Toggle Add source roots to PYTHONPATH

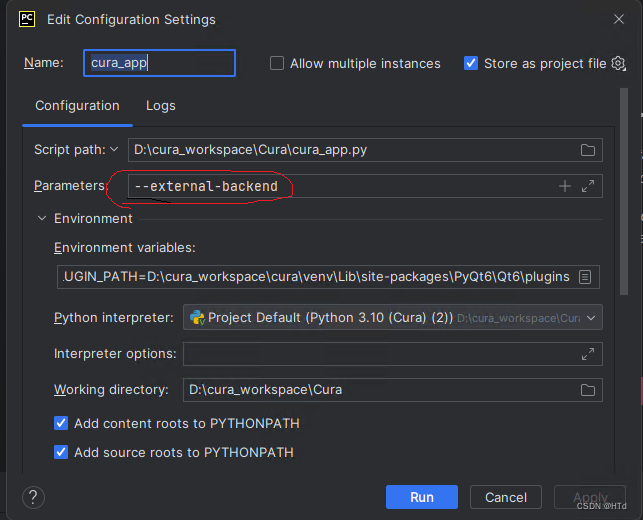click(61, 452)
